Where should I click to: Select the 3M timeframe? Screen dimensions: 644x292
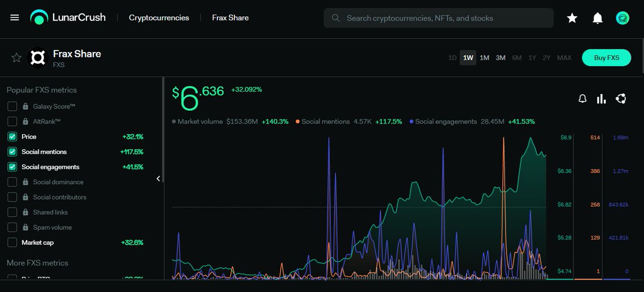(x=500, y=58)
